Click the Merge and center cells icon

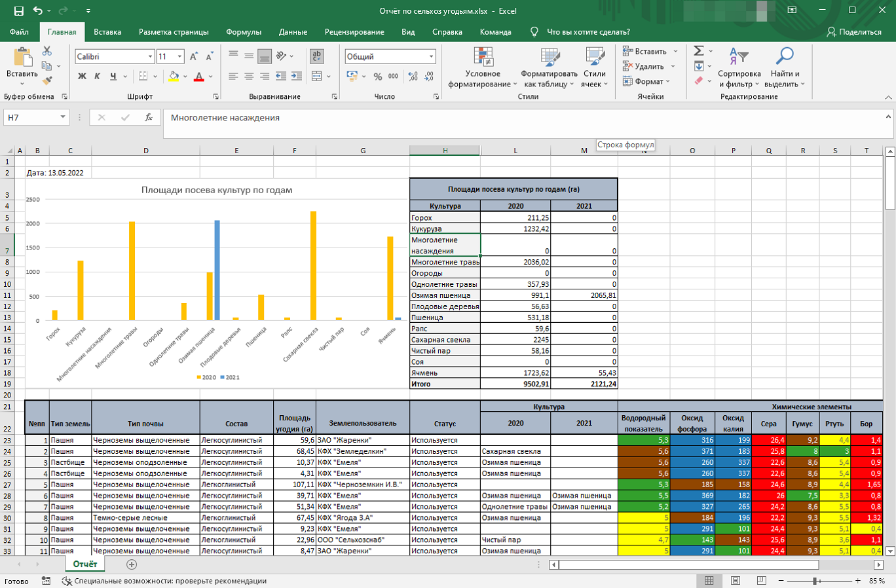[317, 77]
